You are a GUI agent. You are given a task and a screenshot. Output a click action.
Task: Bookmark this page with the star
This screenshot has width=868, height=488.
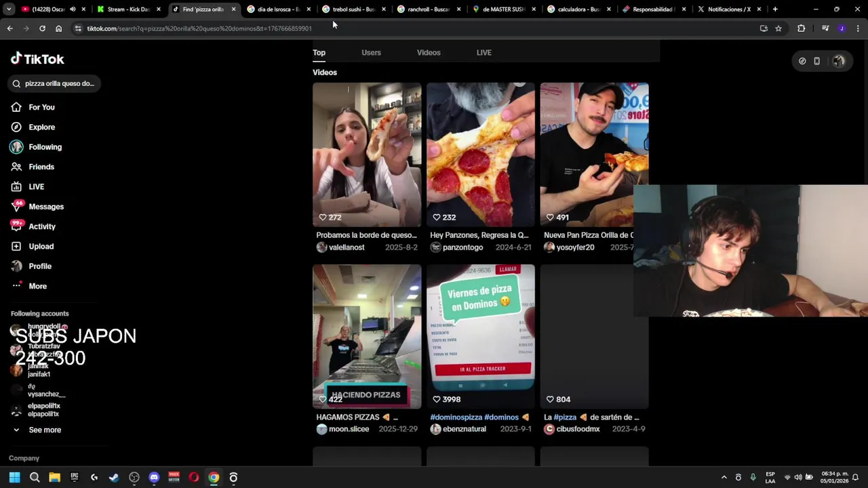point(778,28)
